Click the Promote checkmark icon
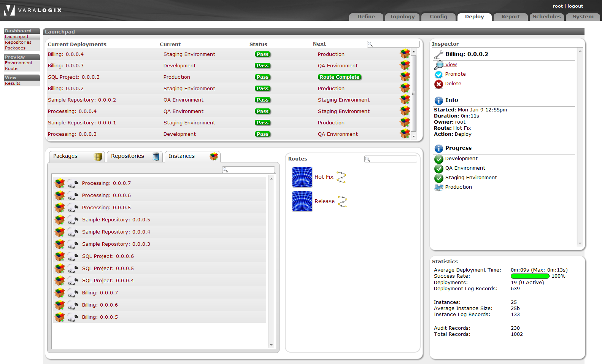The width and height of the screenshot is (602, 364). pos(439,75)
